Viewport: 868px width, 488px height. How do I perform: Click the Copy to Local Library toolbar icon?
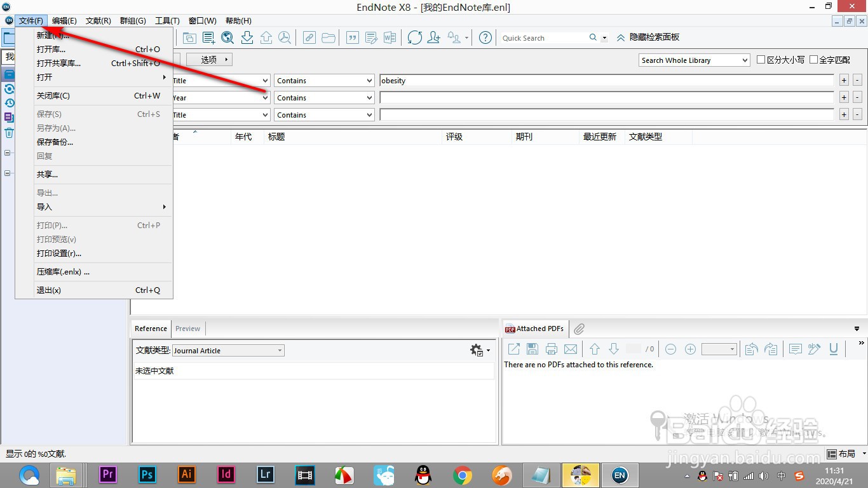(x=189, y=37)
